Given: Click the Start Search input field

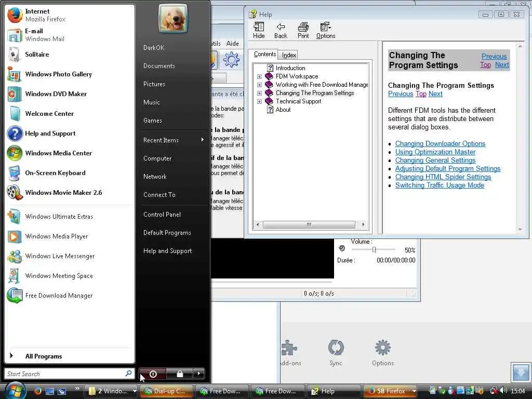Looking at the screenshot, I should coord(69,374).
